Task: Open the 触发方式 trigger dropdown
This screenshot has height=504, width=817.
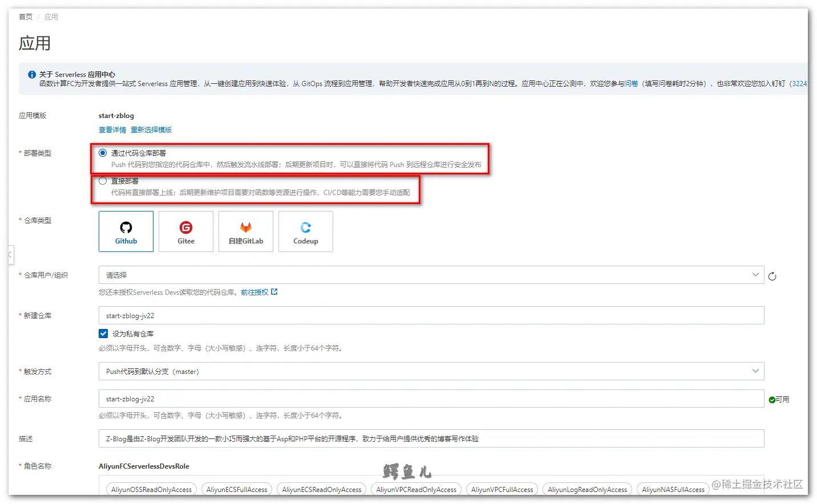Action: click(x=431, y=371)
